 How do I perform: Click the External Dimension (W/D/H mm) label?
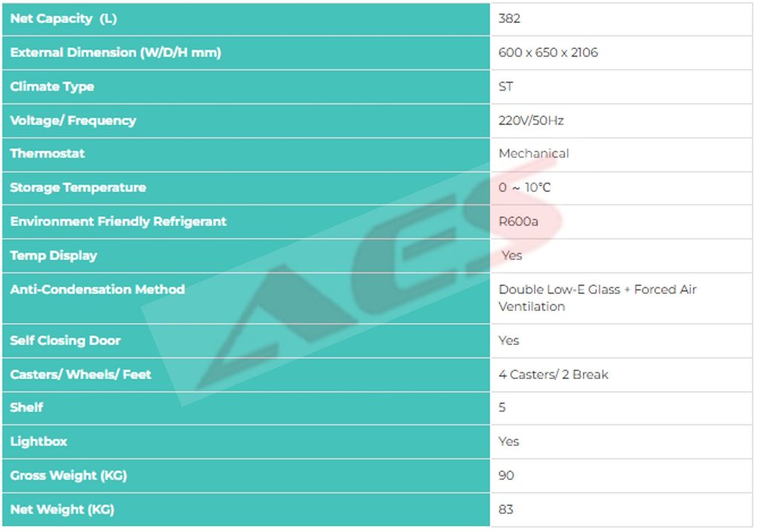[x=115, y=53]
